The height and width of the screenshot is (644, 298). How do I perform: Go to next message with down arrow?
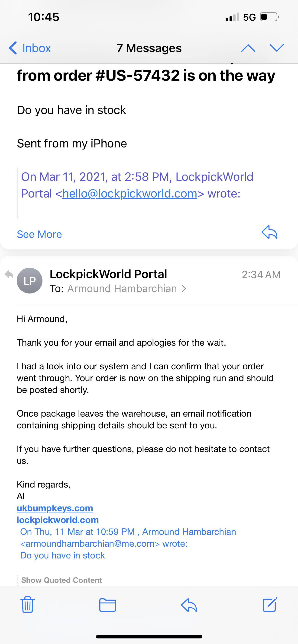pos(276,48)
